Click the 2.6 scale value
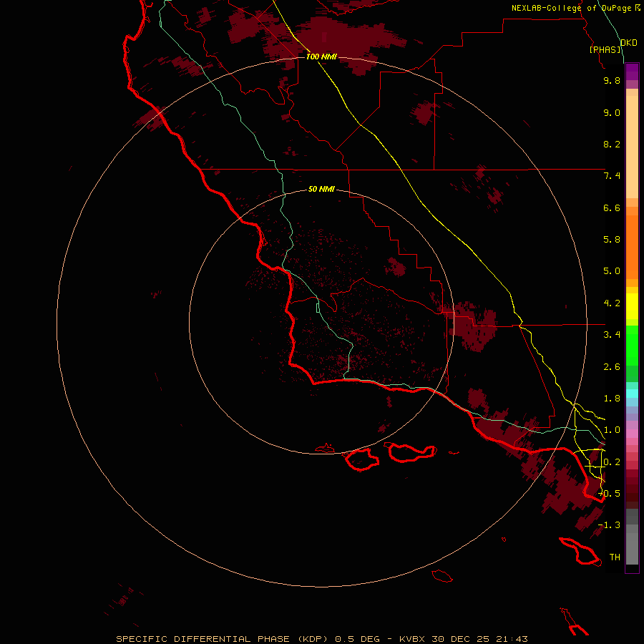The width and height of the screenshot is (644, 644). [612, 367]
